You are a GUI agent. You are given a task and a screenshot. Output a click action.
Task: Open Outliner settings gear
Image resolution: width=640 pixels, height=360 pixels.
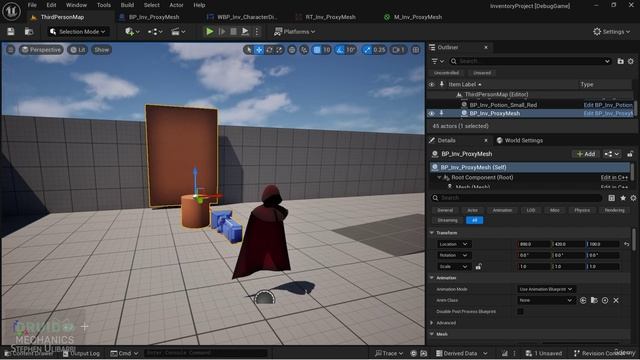coord(631,61)
